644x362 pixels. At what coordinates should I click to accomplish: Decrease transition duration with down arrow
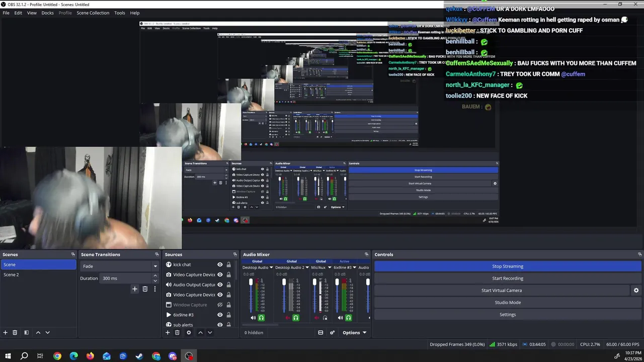tap(155, 281)
